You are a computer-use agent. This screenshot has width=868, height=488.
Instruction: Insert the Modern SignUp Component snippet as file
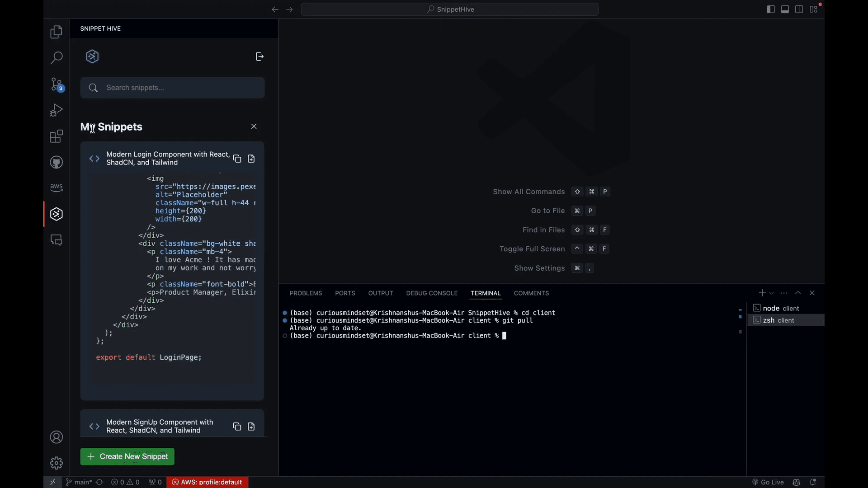(x=251, y=427)
